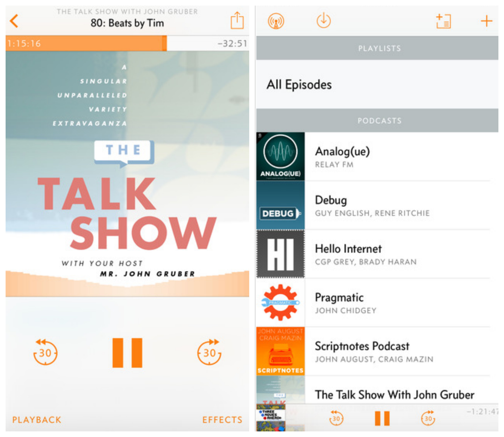
Task: Tap the Debug artwork thumbnail
Action: tap(280, 205)
